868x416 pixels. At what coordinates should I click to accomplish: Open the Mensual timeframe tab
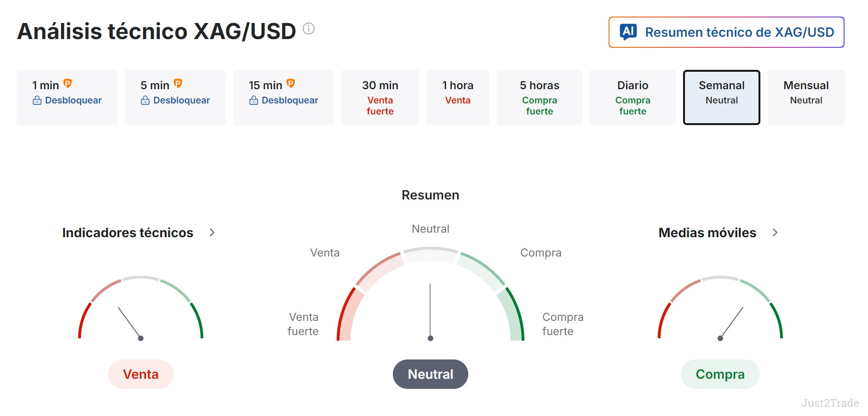(x=806, y=97)
